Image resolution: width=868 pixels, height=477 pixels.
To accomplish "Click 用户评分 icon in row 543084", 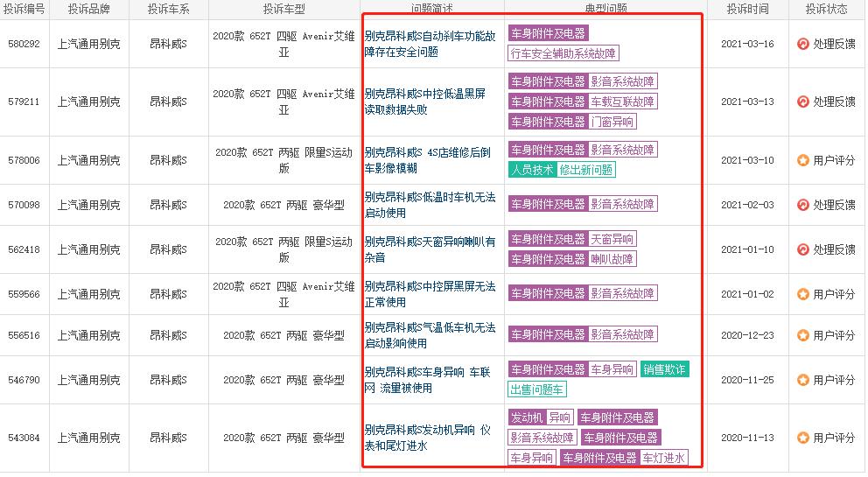I will (x=802, y=438).
